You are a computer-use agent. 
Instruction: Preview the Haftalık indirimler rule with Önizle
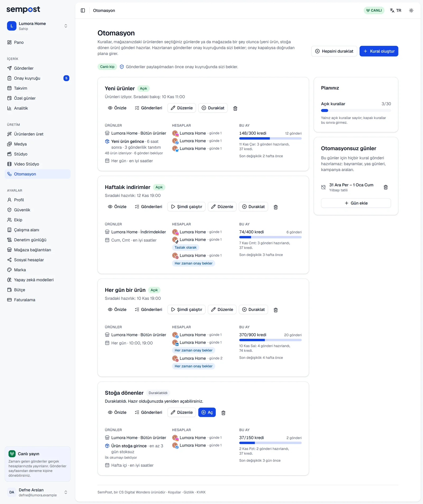(117, 207)
